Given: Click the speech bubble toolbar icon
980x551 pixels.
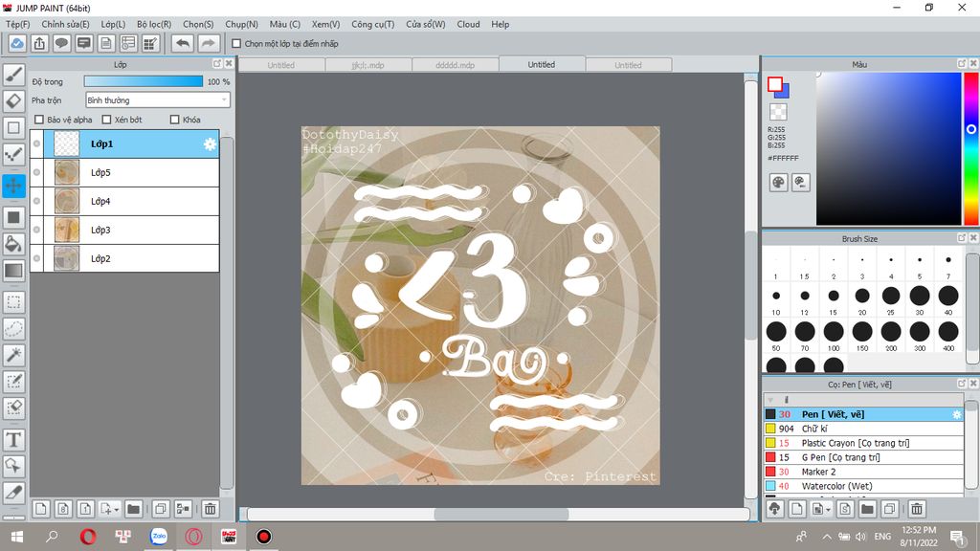Looking at the screenshot, I should click(61, 43).
